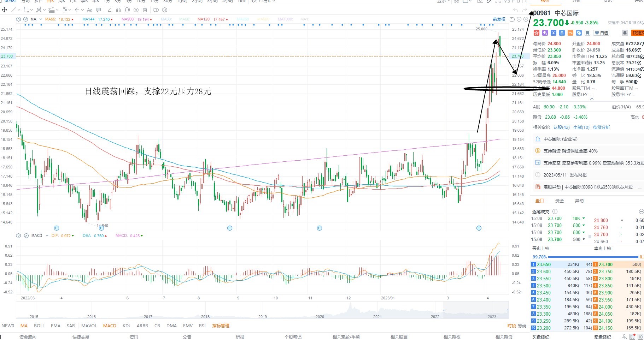Open MA indicator settings gear
Viewport: 644px width, 340px height.
18,19
